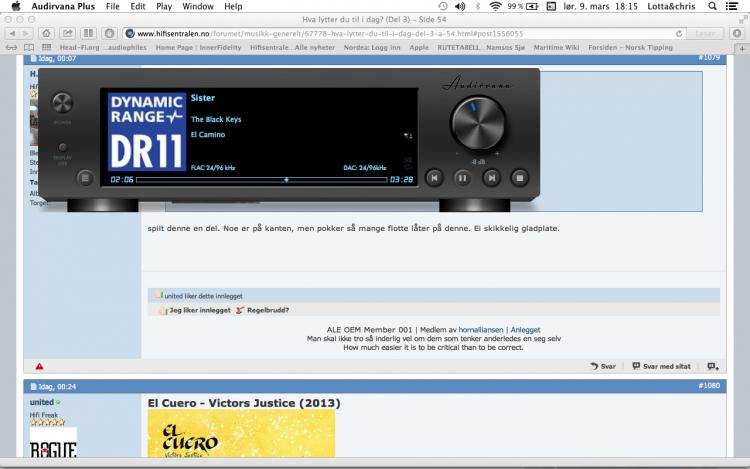Click the Audirvana power button
750x469 pixels.
point(62,103)
